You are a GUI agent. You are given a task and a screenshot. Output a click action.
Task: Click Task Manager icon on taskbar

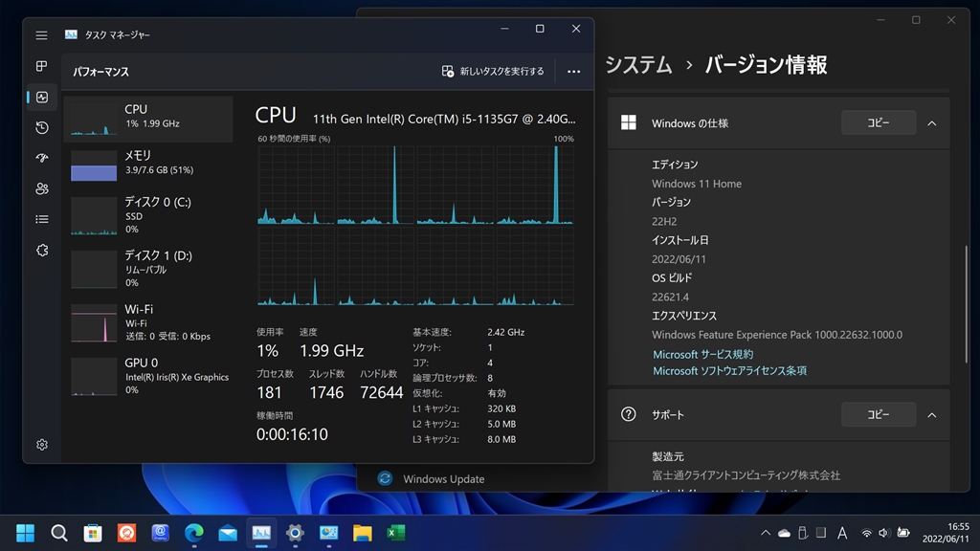[261, 533]
